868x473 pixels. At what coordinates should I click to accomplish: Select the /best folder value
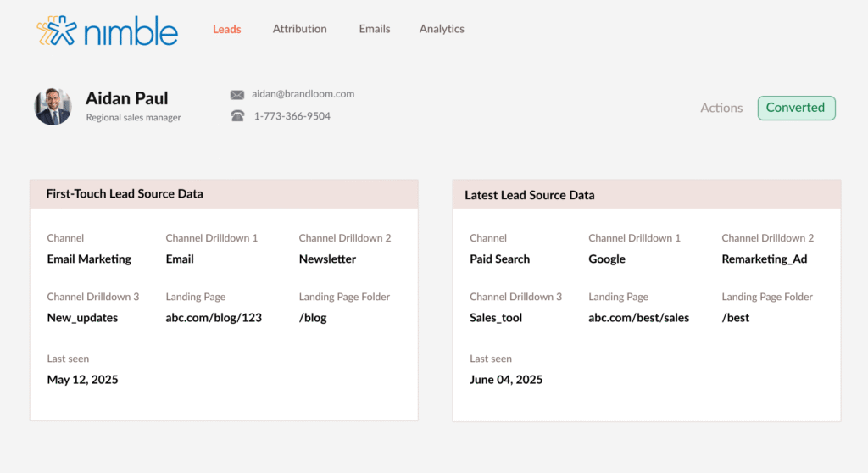pyautogui.click(x=735, y=318)
